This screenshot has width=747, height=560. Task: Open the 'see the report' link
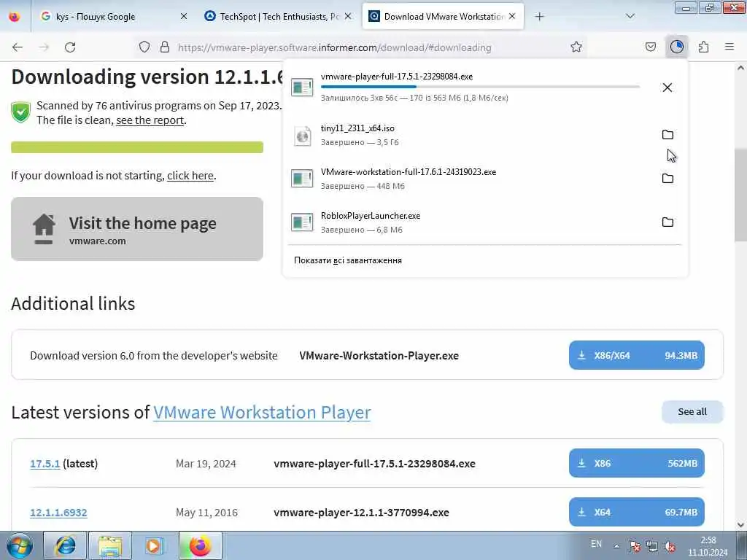point(150,120)
